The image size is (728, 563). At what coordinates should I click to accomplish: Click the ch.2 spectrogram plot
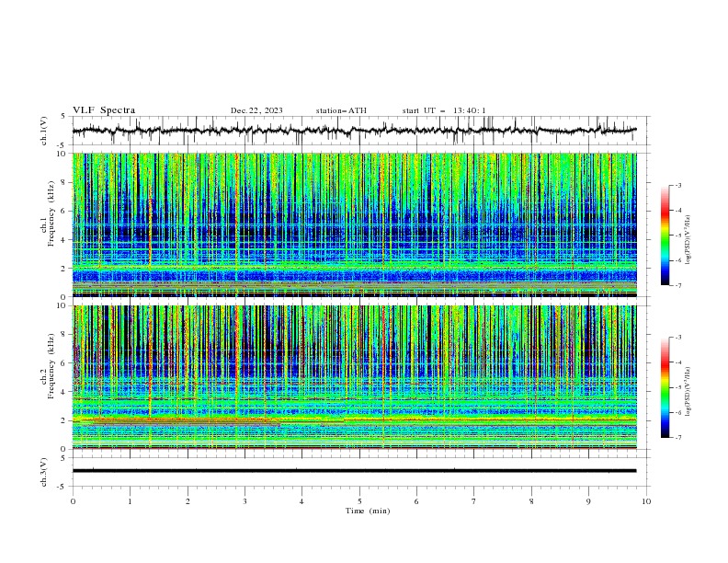(354, 377)
